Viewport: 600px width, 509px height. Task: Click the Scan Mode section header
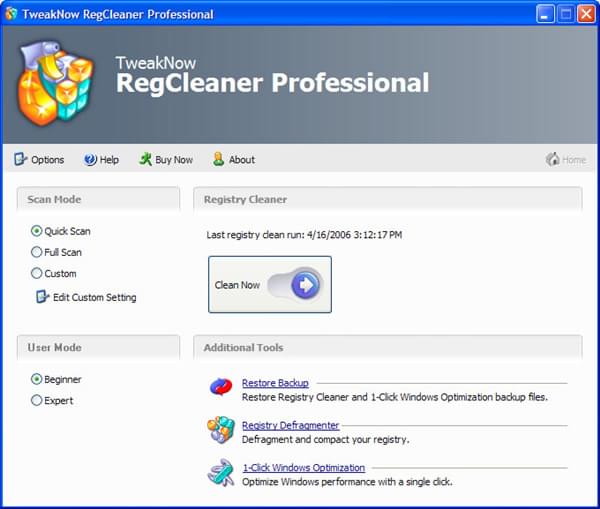[x=98, y=199]
